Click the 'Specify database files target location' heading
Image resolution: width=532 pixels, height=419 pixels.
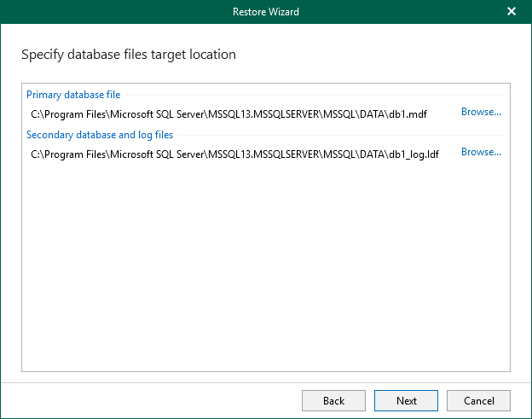point(128,55)
